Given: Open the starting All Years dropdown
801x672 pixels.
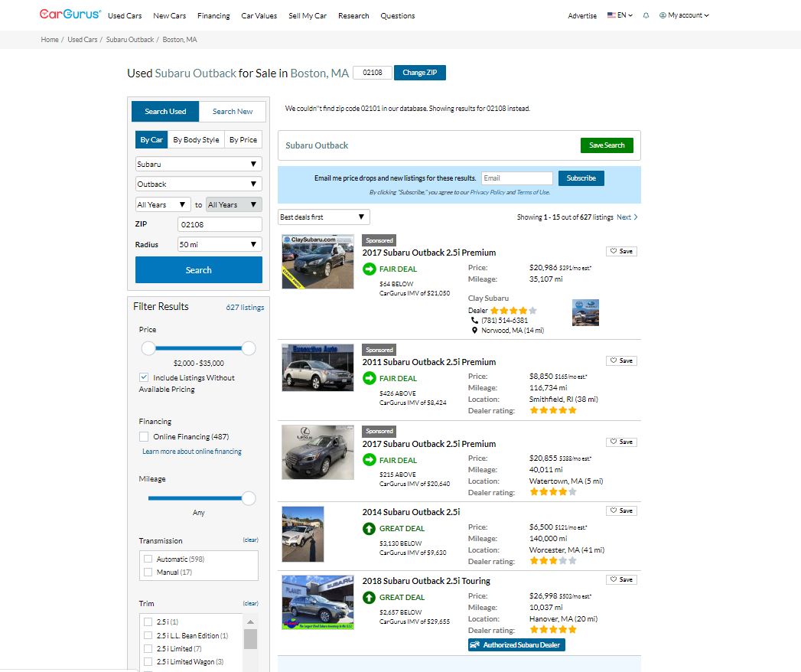Looking at the screenshot, I should (163, 204).
